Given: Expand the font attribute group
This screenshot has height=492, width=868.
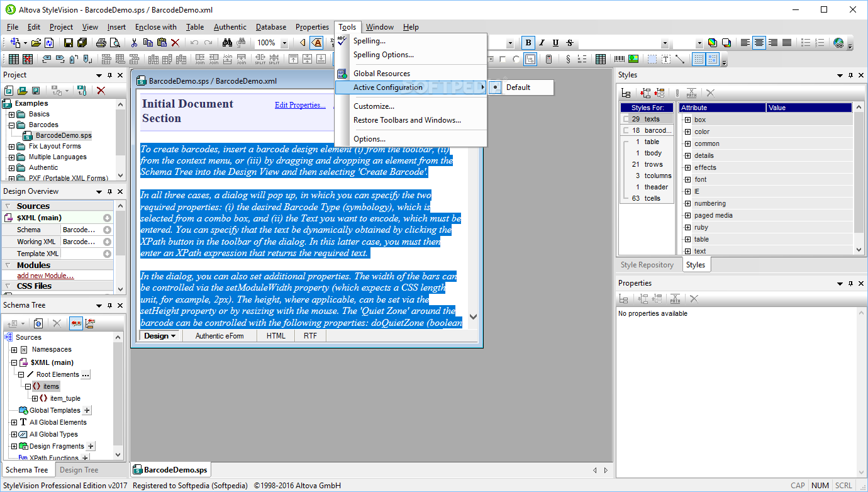Looking at the screenshot, I should [687, 180].
